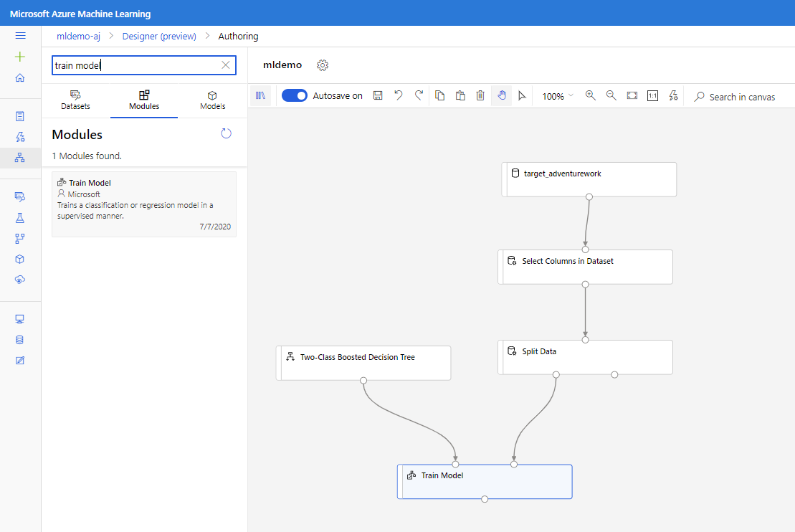Screen dimensions: 795x532
Task: Copy the selected module
Action: [x=439, y=95]
